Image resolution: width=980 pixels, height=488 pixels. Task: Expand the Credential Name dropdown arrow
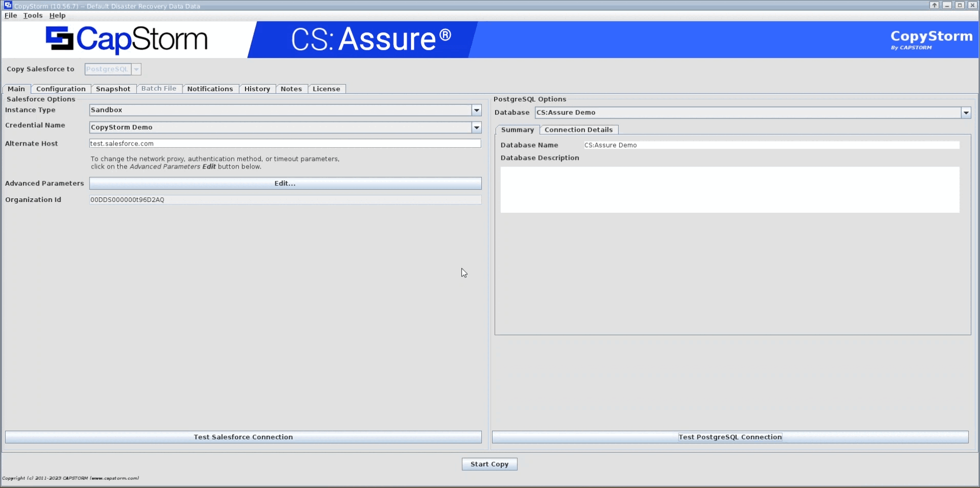click(477, 127)
